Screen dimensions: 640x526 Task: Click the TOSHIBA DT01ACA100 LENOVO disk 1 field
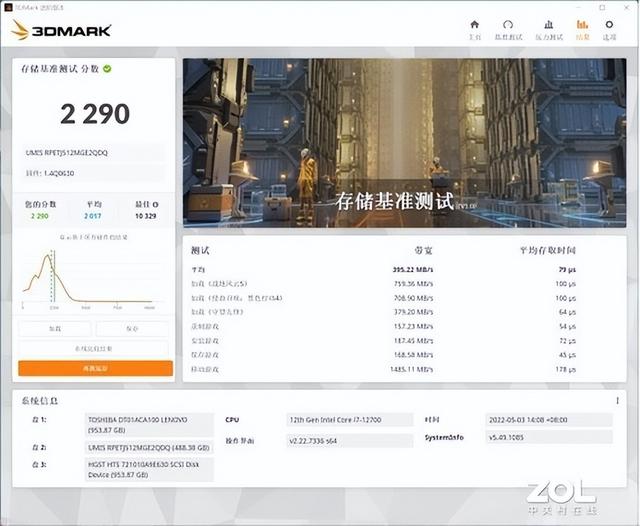149,425
